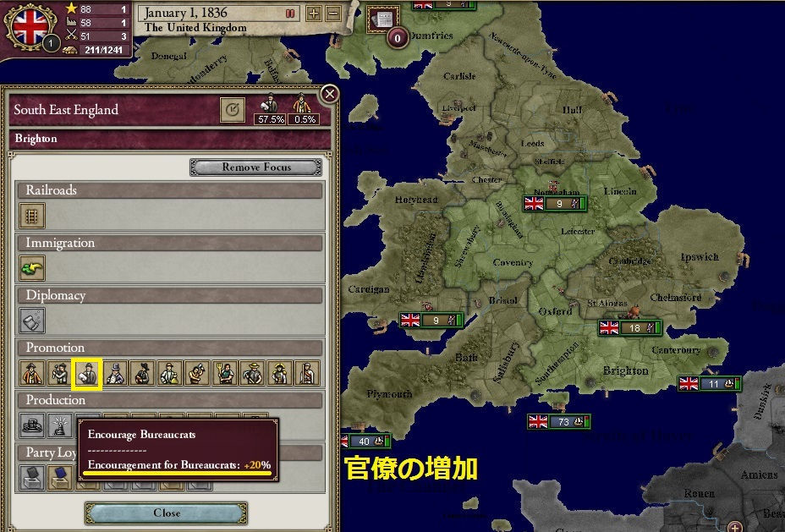This screenshot has width=785, height=532.
Task: Select the Encourage Capitalists promotion icon
Action: (x=115, y=374)
